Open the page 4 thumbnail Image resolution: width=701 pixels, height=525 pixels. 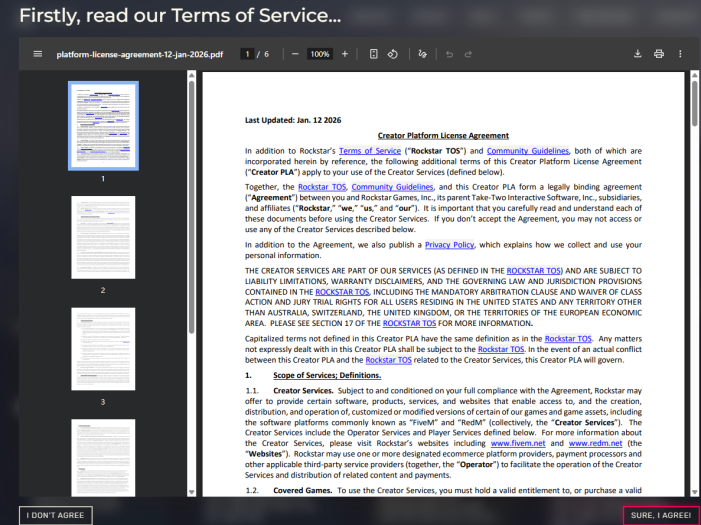pyautogui.click(x=103, y=457)
